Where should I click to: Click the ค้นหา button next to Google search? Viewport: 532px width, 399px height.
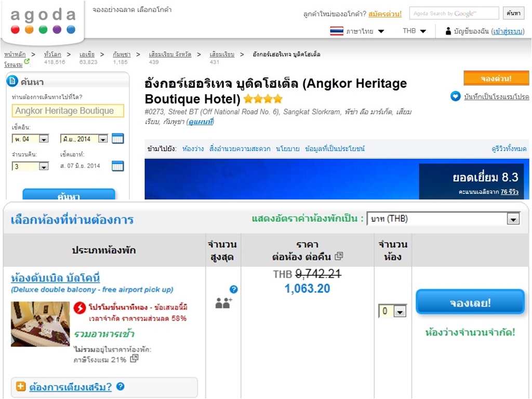(x=513, y=13)
